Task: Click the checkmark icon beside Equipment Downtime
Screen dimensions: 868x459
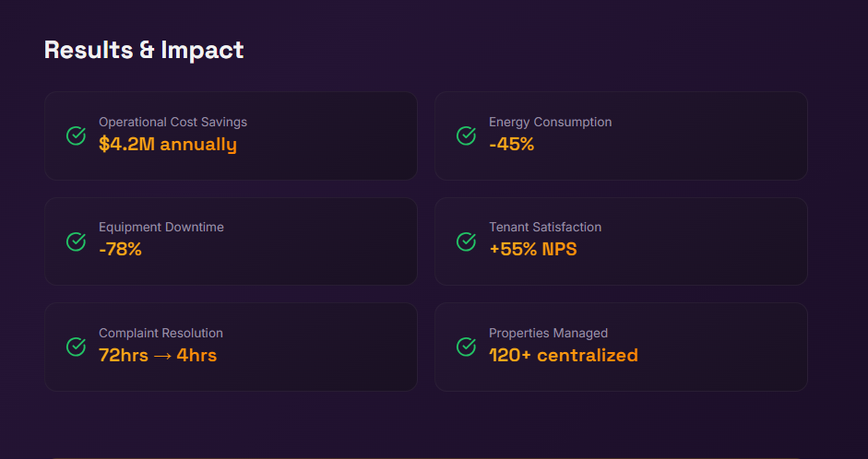Action: pos(77,241)
